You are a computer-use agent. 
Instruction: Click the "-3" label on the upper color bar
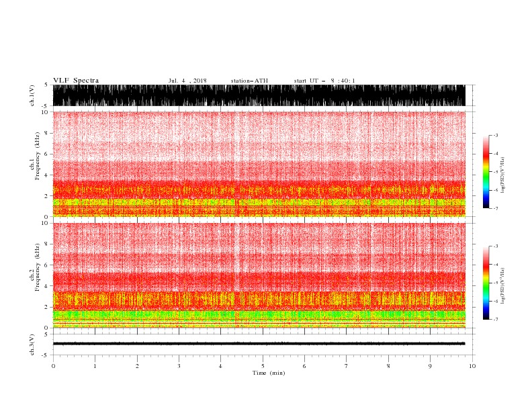tap(495, 135)
